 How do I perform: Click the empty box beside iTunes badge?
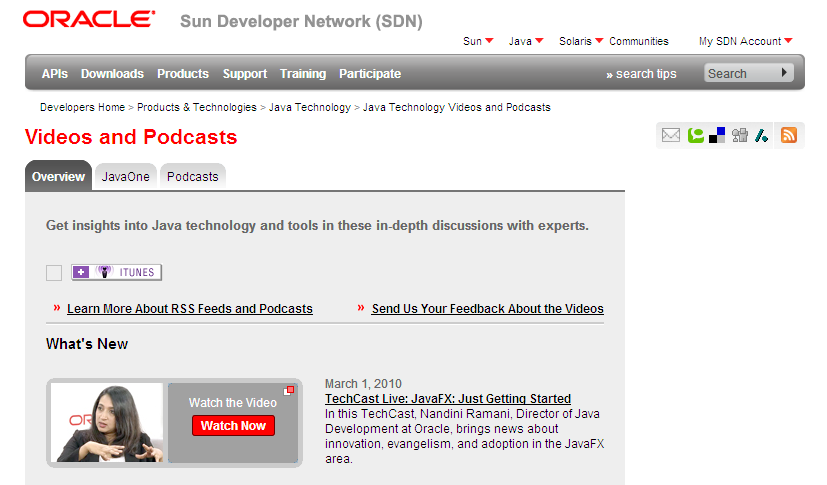click(54, 273)
